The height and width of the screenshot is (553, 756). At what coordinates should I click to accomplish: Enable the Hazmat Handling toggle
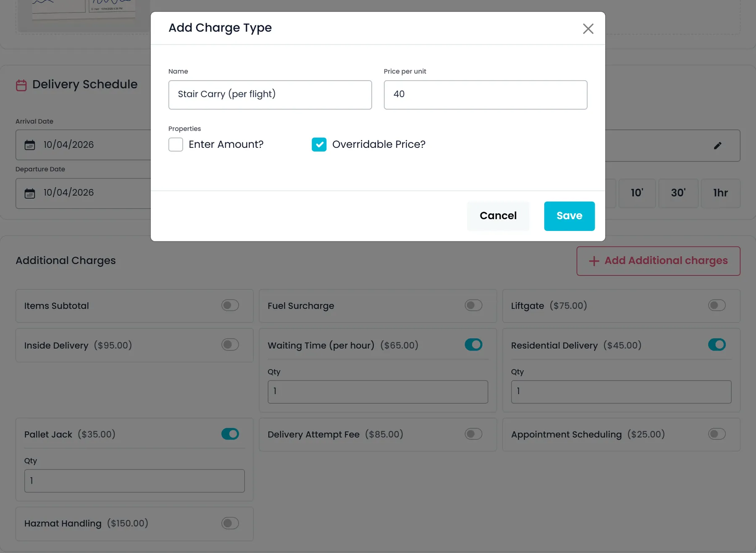point(230,523)
